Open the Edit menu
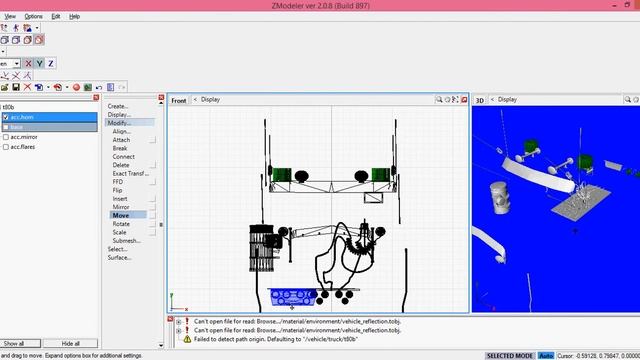 (56, 16)
